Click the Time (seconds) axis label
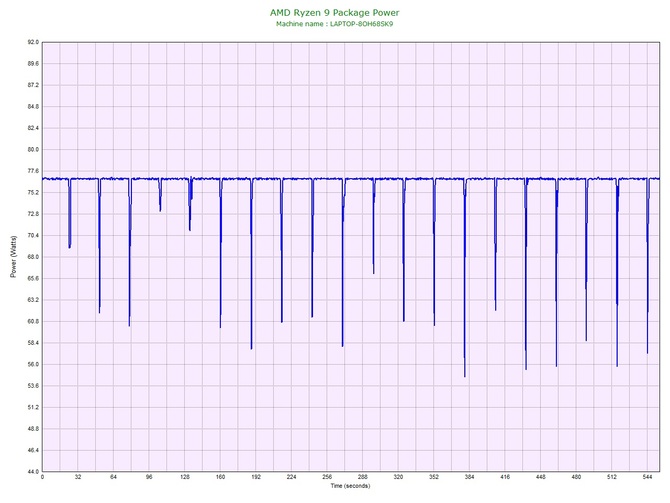This screenshot has width=670, height=503. click(x=350, y=486)
